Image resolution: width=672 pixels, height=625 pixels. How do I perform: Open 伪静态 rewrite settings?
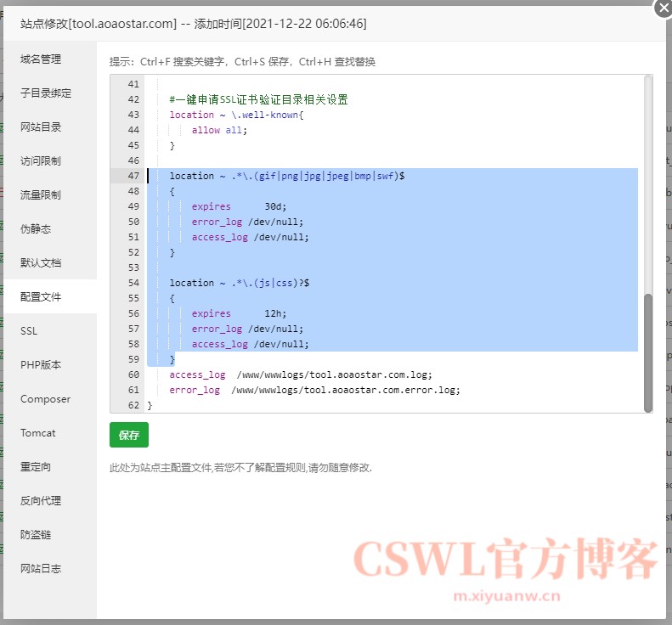36,229
